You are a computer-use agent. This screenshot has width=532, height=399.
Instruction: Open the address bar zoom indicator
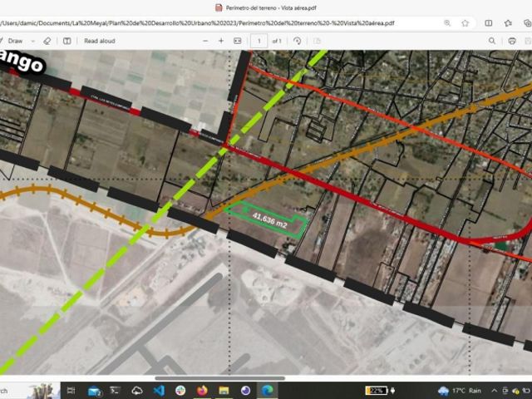(447, 23)
